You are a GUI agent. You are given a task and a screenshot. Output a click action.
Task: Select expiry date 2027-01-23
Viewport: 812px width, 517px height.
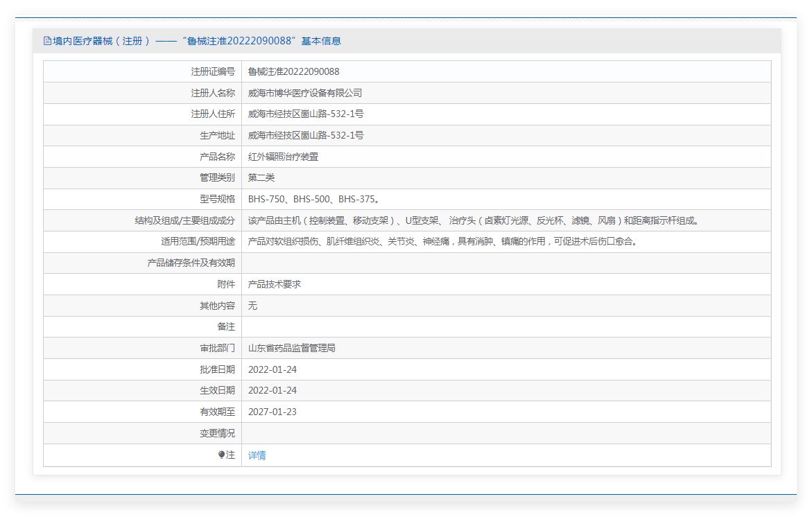pyautogui.click(x=273, y=412)
